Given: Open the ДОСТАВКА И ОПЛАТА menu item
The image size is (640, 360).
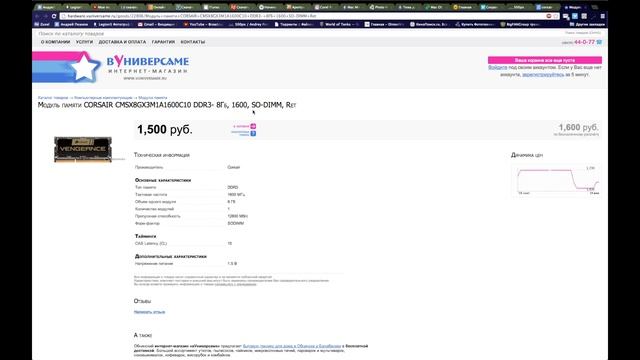Looking at the screenshot, I should pyautogui.click(x=122, y=42).
